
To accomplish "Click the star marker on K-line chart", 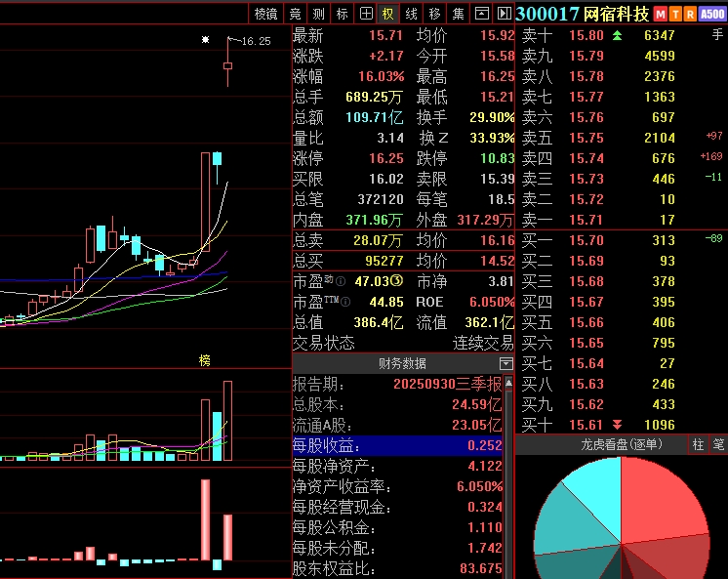I will pos(205,39).
